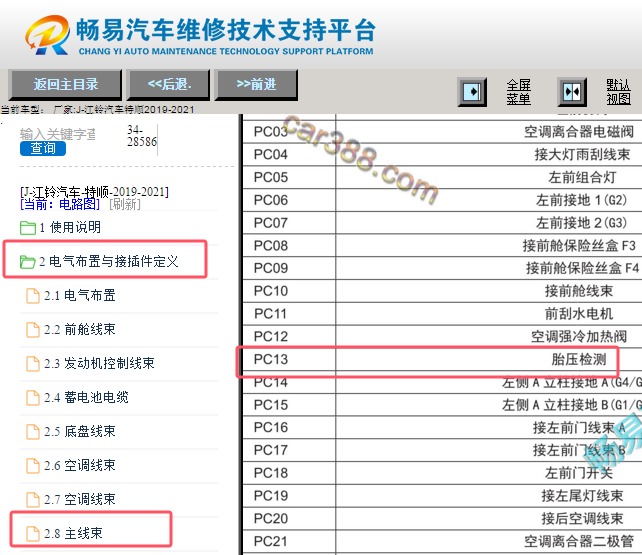Click the 刷新 link
The height and width of the screenshot is (555, 642).
(x=125, y=204)
